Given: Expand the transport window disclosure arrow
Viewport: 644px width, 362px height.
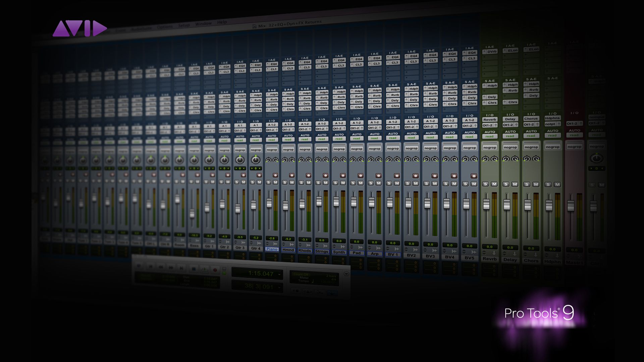Looking at the screenshot, I should click(346, 274).
